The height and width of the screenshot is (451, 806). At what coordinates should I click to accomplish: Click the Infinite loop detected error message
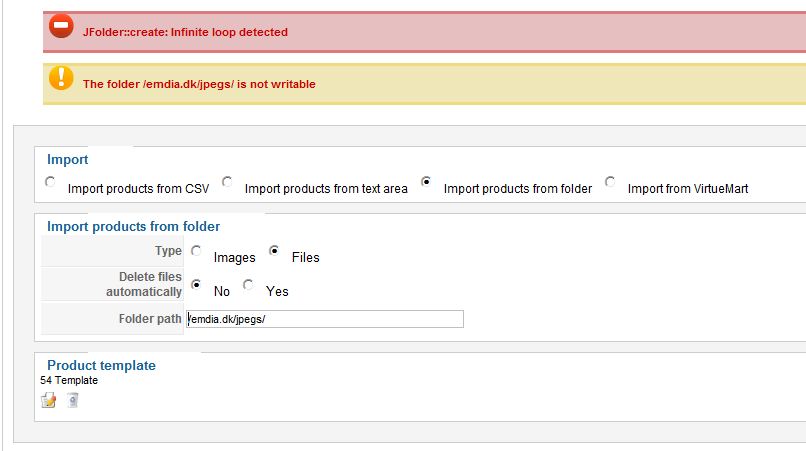(x=185, y=32)
